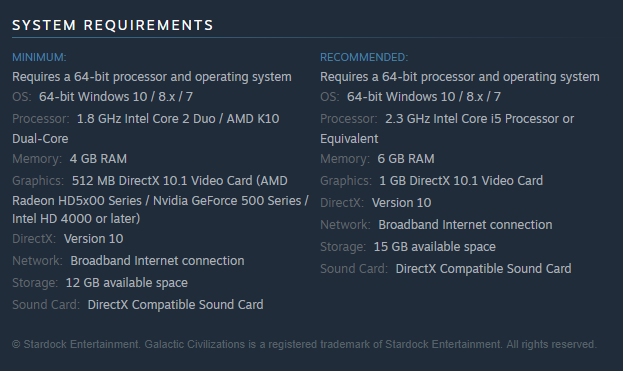This screenshot has width=623, height=371.
Task: Select the RECOMMENDED section label
Action: pyautogui.click(x=364, y=57)
